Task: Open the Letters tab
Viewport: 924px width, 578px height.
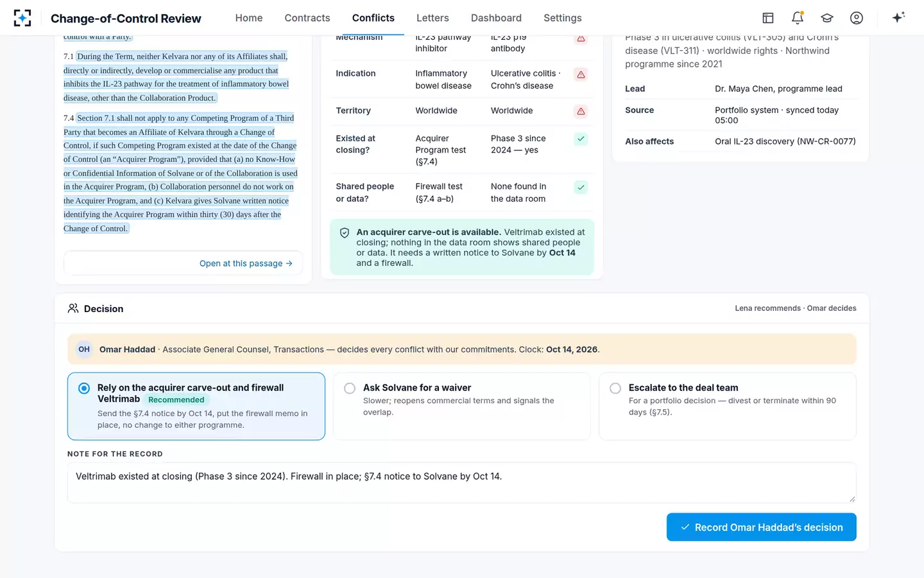Action: (432, 18)
